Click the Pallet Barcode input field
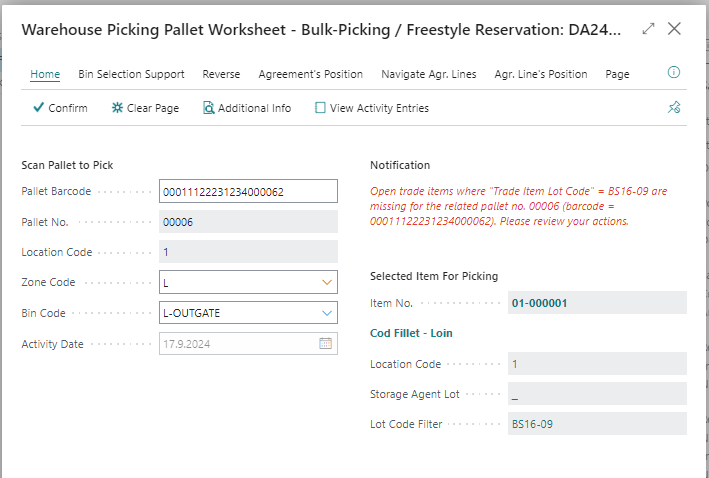This screenshot has width=709, height=478. tap(248, 191)
